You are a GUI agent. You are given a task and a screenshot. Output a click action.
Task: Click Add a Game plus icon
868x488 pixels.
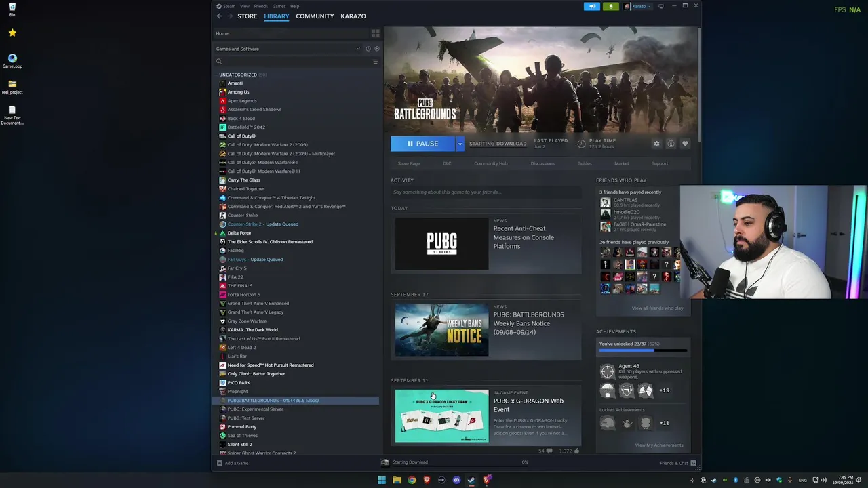220,463
